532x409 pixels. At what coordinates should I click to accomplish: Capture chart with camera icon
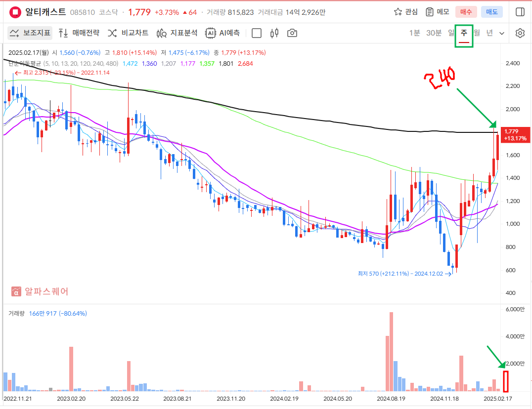[292, 33]
